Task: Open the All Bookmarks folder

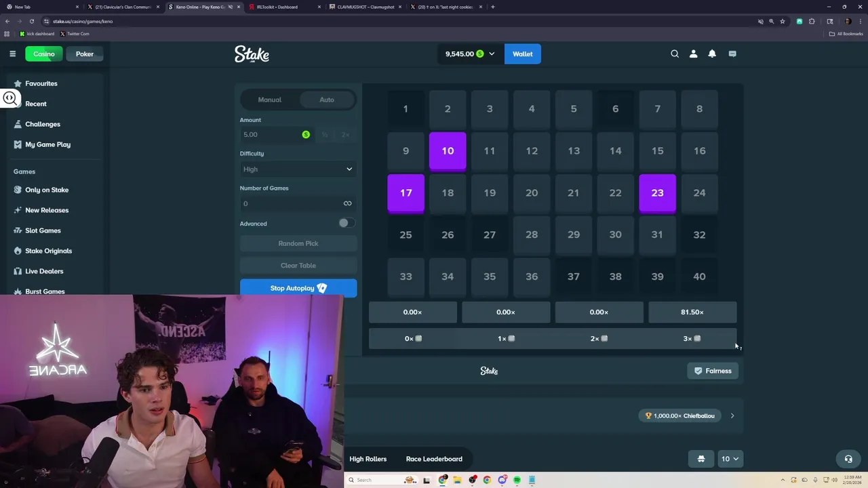Action: [846, 34]
